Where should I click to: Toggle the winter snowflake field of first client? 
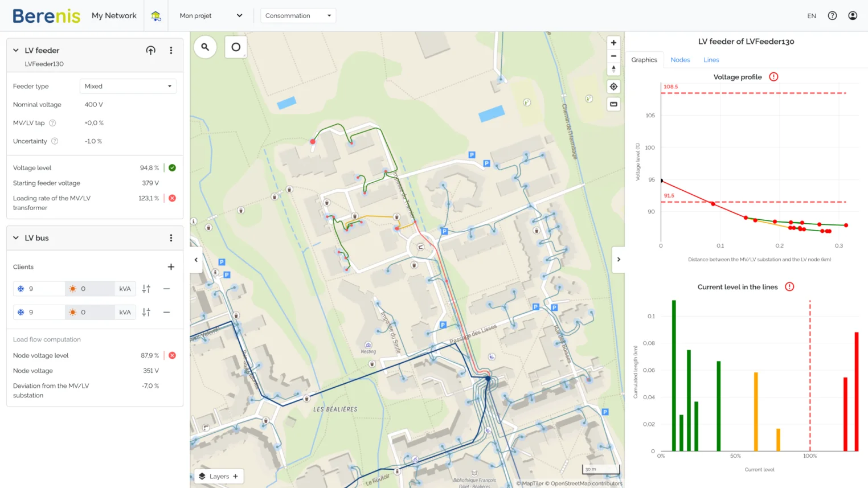pyautogui.click(x=21, y=288)
